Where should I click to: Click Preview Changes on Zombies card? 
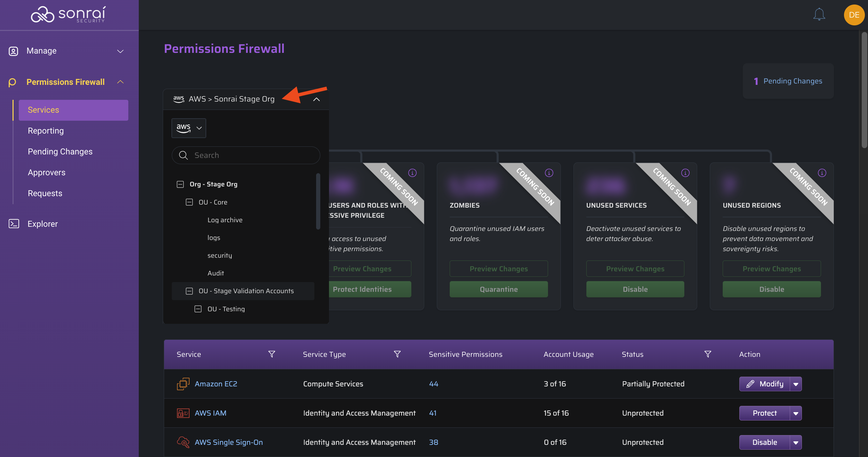coord(499,268)
